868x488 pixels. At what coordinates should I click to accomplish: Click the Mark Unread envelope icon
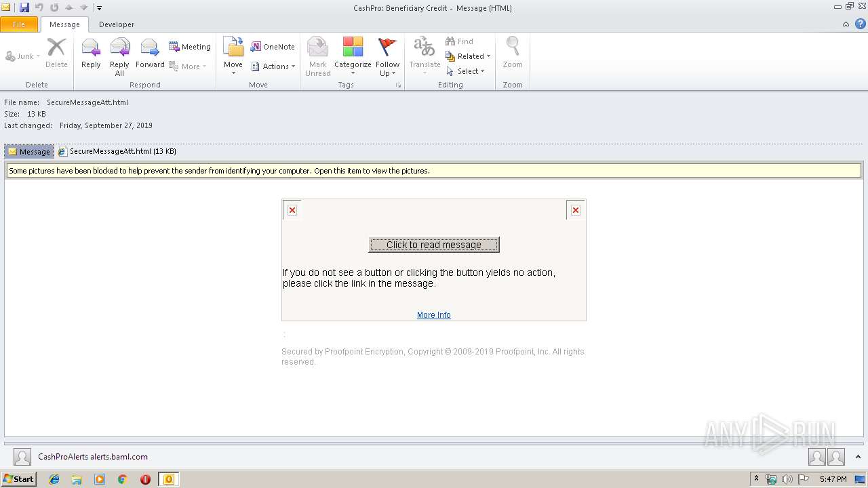317,56
